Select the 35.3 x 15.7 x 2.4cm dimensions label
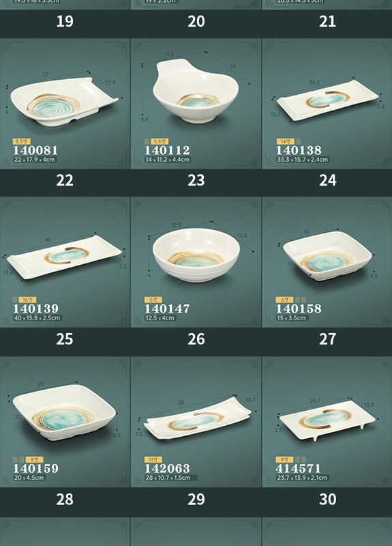 click(303, 160)
